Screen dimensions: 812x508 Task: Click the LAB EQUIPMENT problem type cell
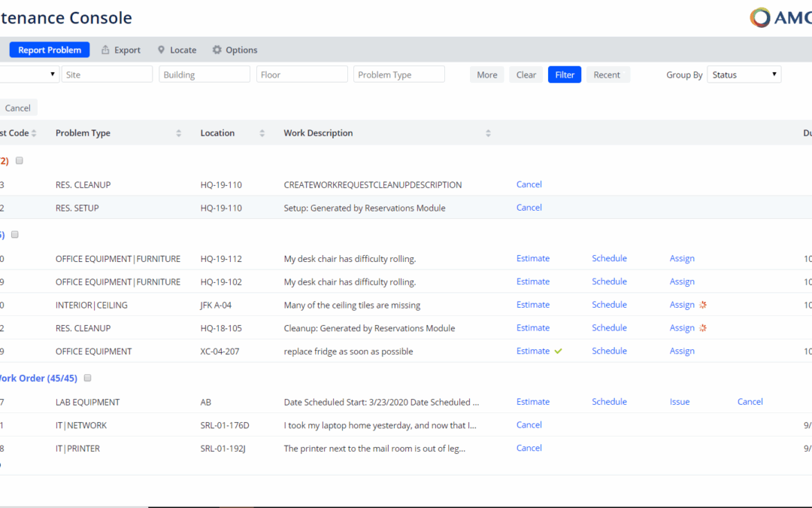tap(87, 402)
